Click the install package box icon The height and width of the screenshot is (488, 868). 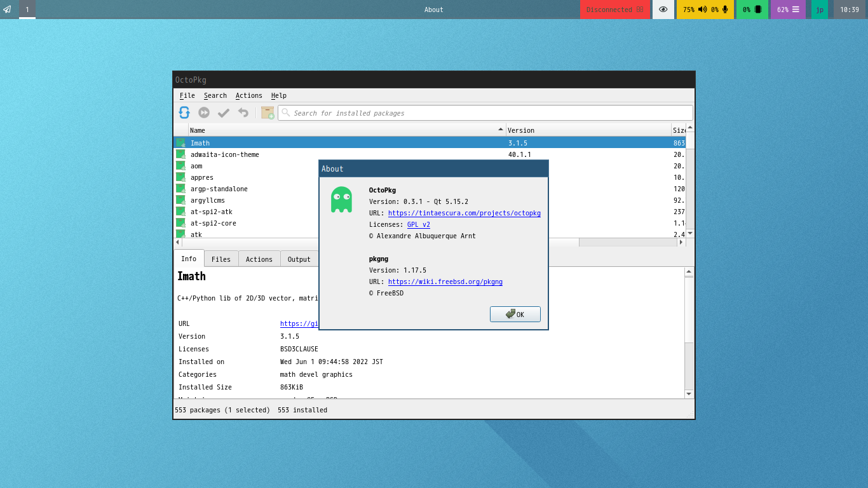point(268,112)
